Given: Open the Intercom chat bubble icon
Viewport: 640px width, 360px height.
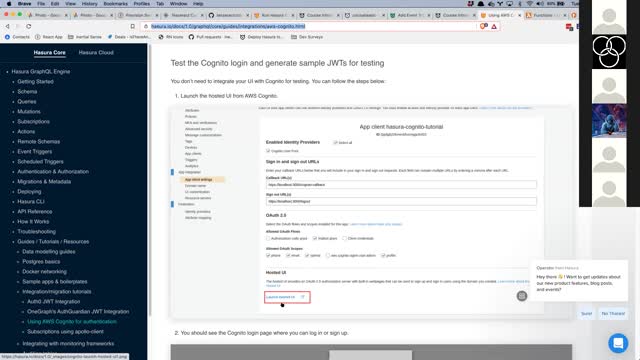Looking at the screenshot, I should tap(618, 343).
